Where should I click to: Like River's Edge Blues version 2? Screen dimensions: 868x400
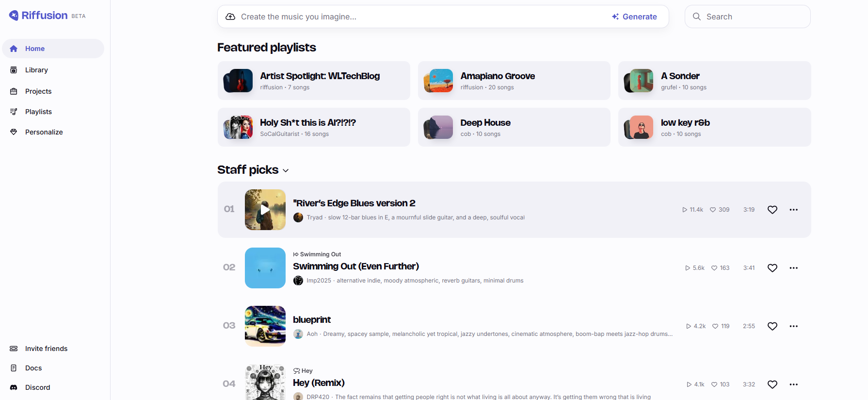pos(772,210)
